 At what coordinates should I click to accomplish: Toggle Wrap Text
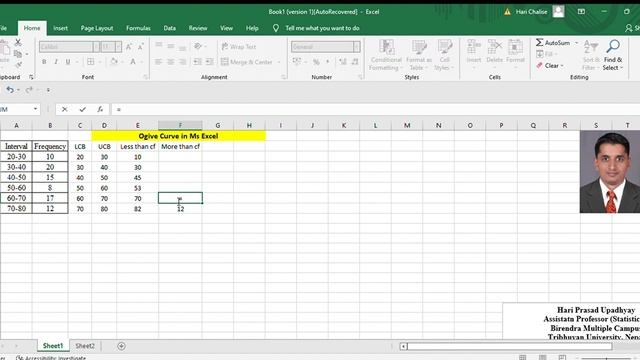tap(238, 47)
